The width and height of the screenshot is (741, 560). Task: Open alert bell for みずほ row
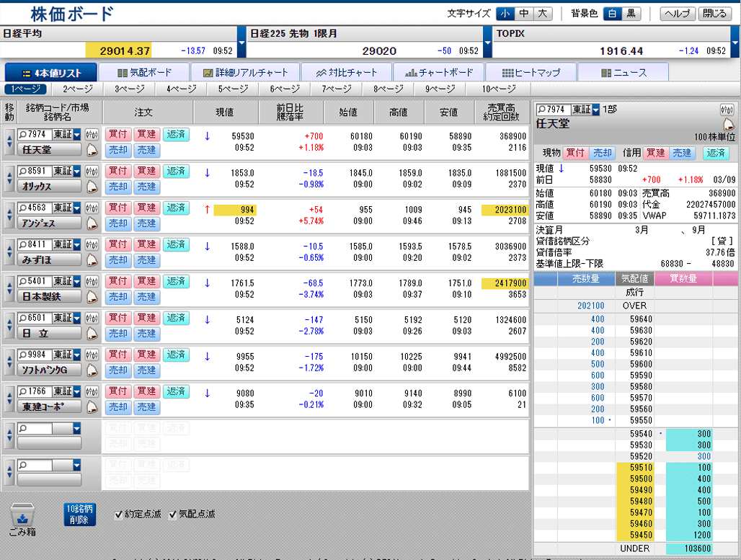pyautogui.click(x=92, y=260)
